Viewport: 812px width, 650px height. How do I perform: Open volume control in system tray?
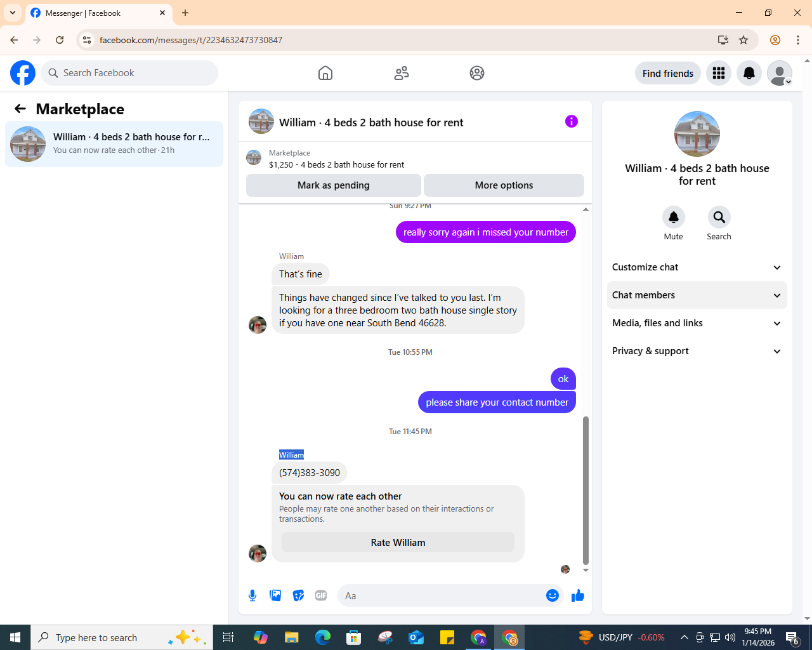730,637
